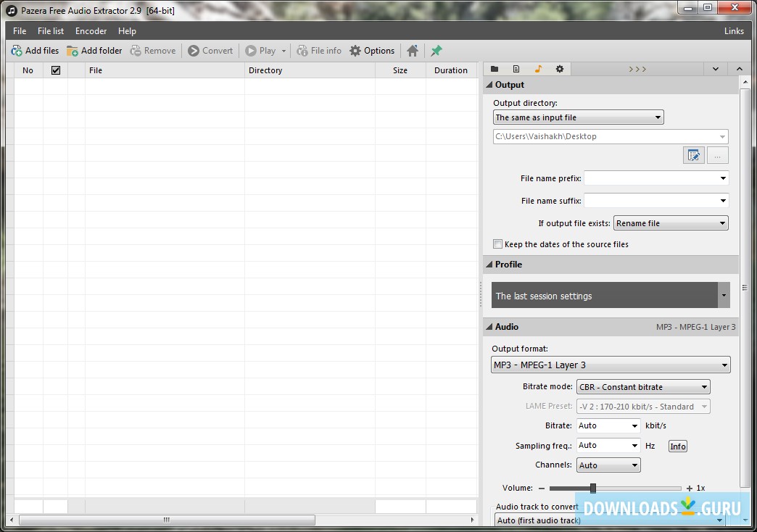Switch to music note audio tab
This screenshot has height=532, width=757.
pos(538,69)
